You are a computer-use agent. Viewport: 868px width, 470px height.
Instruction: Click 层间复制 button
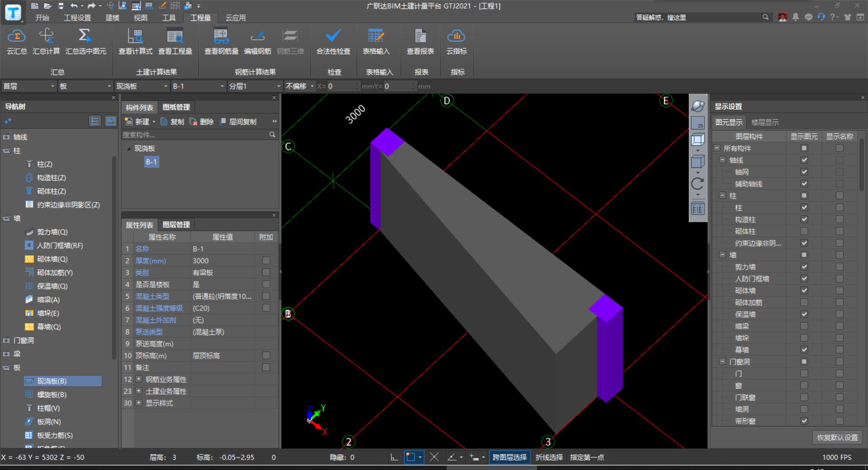[238, 122]
